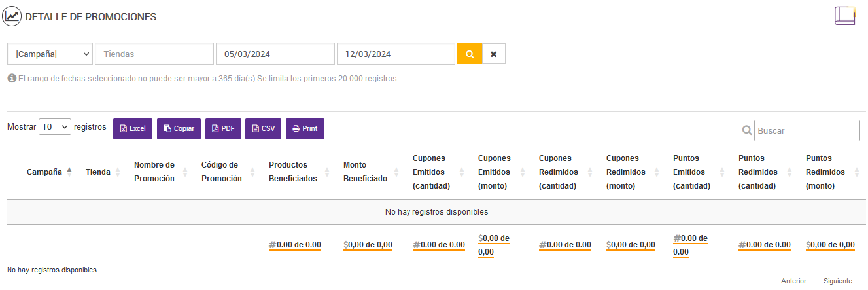
Task: Click Cupones Emitidos (cantidad) total value
Action: 439,245
